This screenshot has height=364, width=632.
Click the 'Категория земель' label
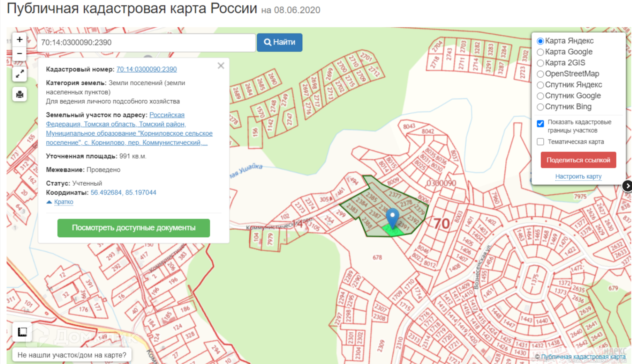coord(76,83)
